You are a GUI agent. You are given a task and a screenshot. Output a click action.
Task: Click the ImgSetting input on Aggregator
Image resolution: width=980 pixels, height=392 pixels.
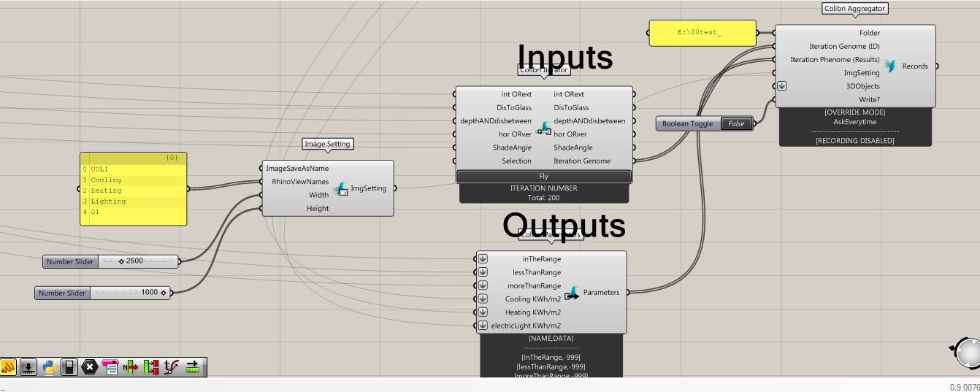(x=862, y=73)
